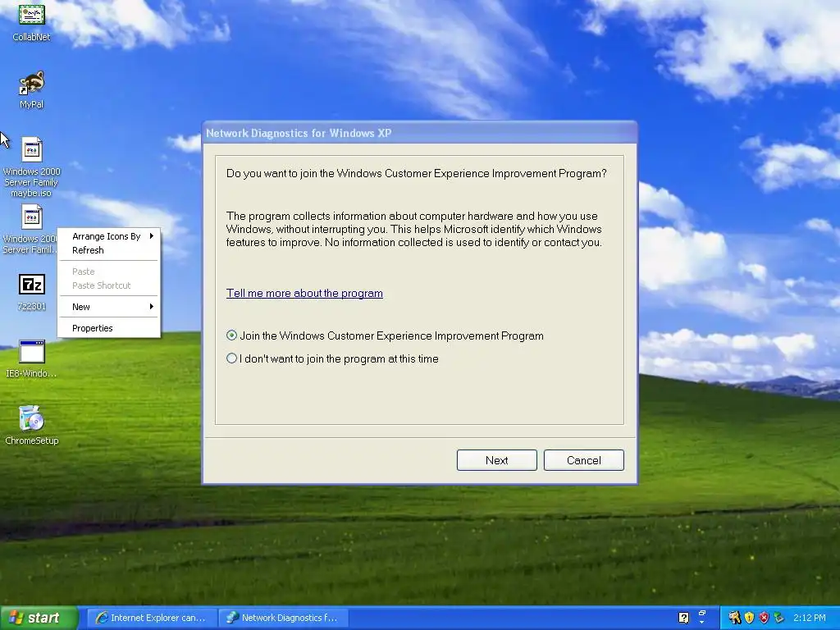Select the 7z2301 installer icon
This screenshot has height=630, width=840.
click(32, 292)
